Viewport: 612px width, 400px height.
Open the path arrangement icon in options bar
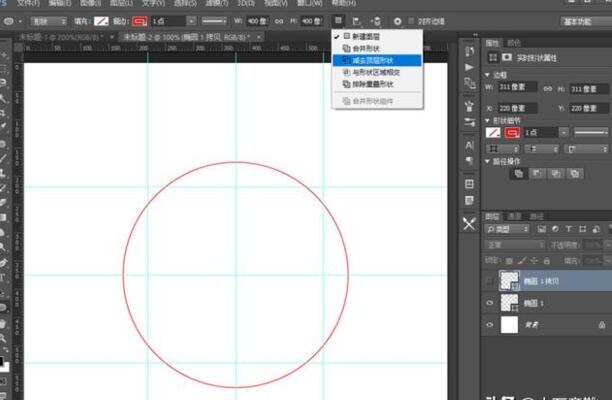(375, 21)
